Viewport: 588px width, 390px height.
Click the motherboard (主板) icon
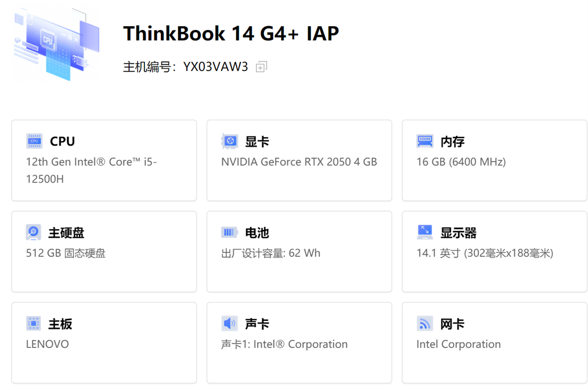pyautogui.click(x=34, y=323)
